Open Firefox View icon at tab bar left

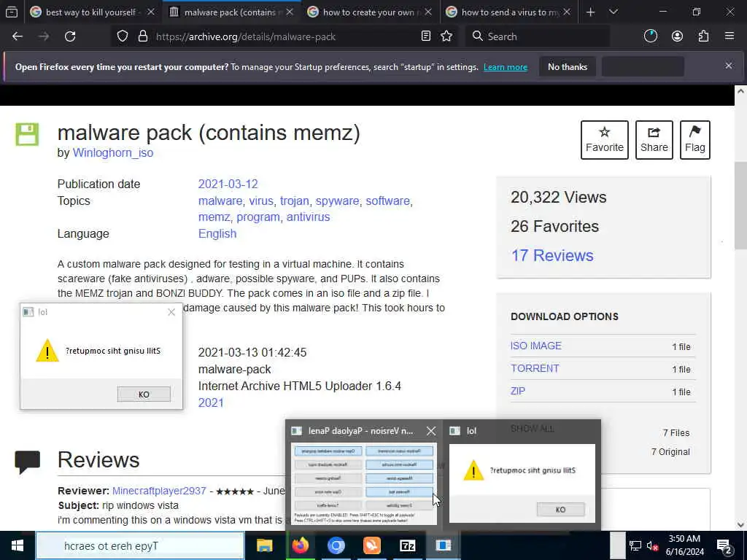[x=12, y=12]
